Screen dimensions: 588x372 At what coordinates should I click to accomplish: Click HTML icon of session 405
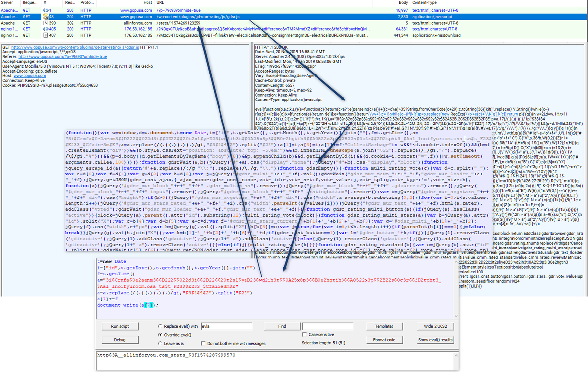point(45,29)
